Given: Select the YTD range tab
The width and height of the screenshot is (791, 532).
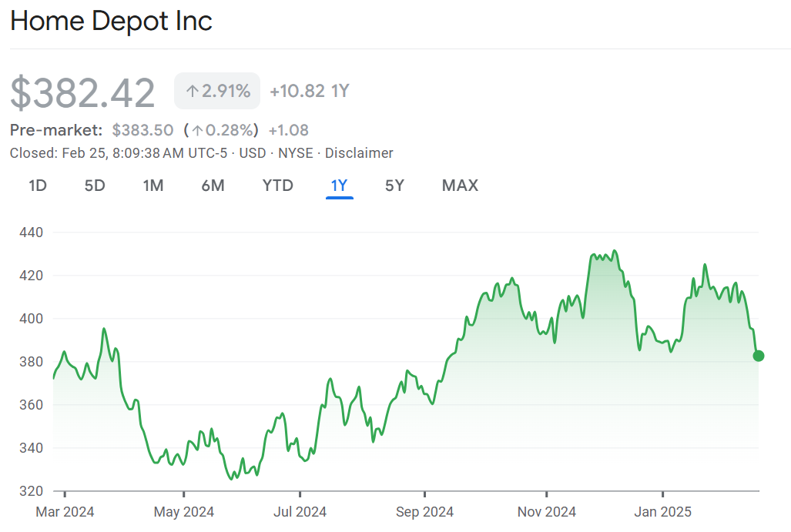Looking at the screenshot, I should click(277, 186).
